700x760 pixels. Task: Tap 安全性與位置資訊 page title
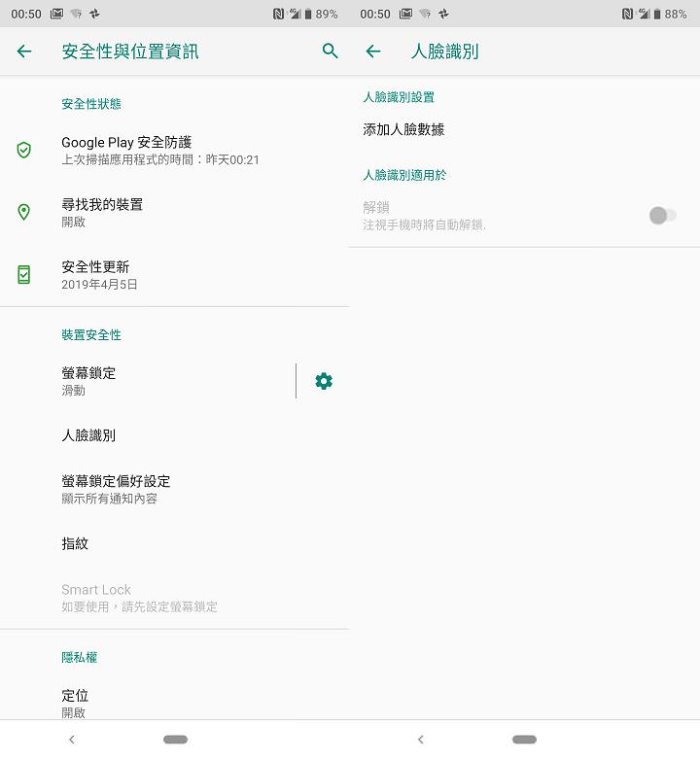[x=130, y=52]
